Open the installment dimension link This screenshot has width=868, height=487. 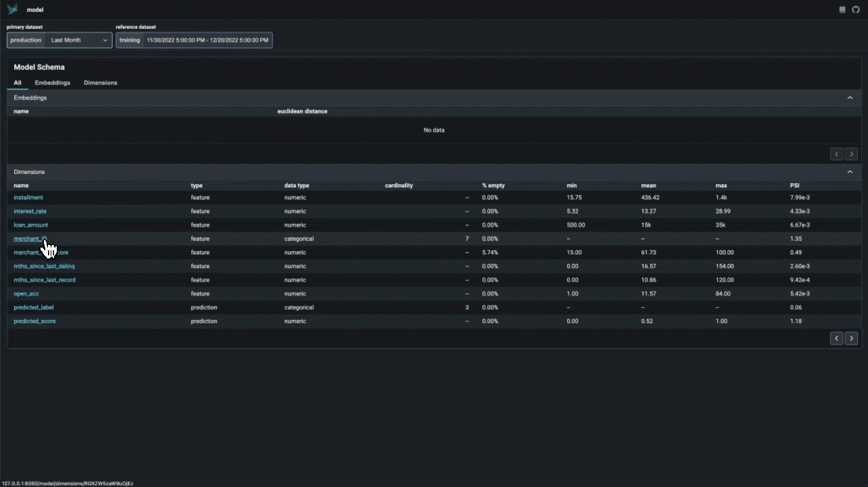tap(28, 197)
